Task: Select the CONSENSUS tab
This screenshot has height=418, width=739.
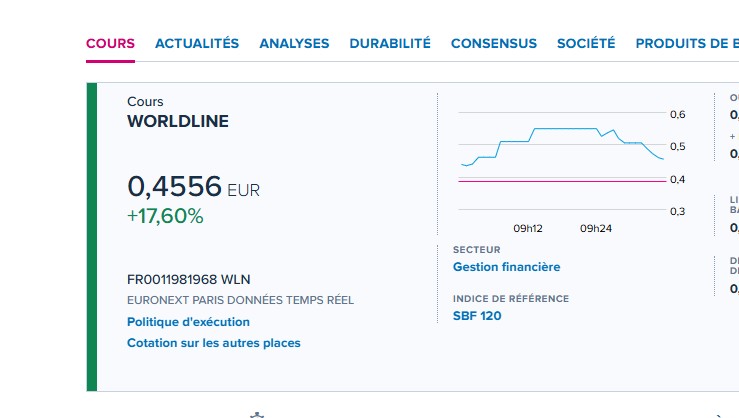Action: (494, 44)
